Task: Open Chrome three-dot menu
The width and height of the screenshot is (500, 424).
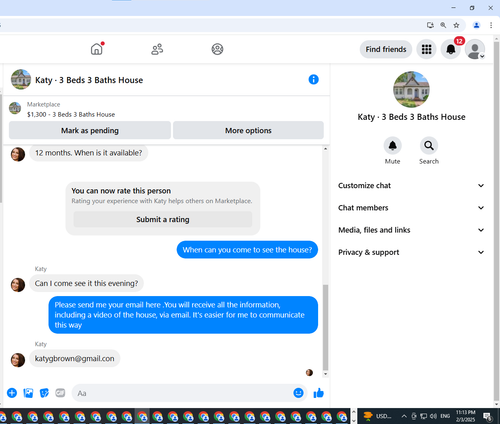Action: tap(491, 25)
